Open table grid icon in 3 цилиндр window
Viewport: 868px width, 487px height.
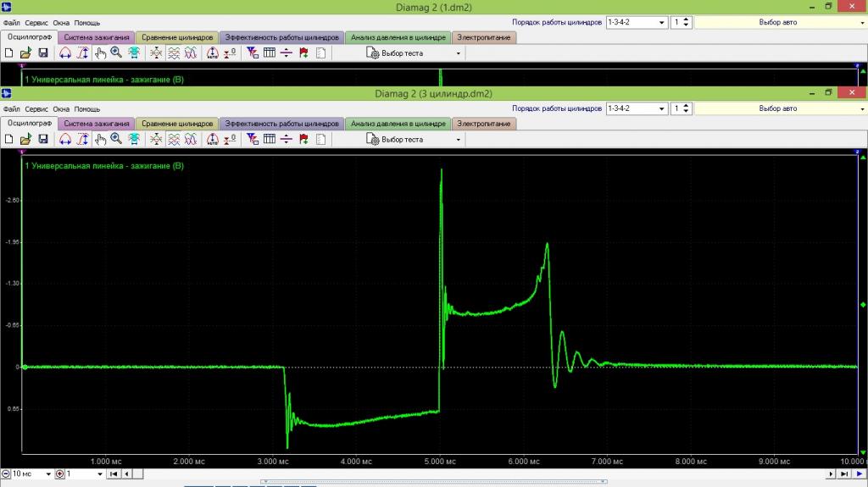270,139
